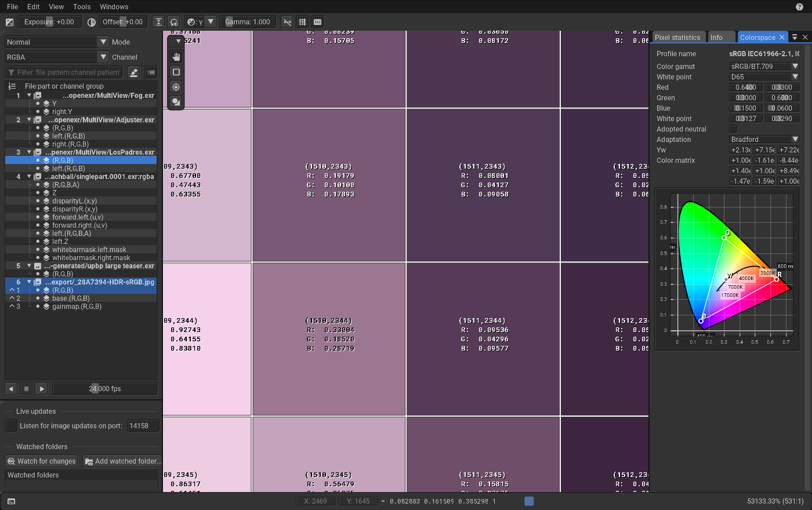This screenshot has height=510, width=812.
Task: Select the gainmap.(R,G,B) channel group
Action: tap(77, 307)
